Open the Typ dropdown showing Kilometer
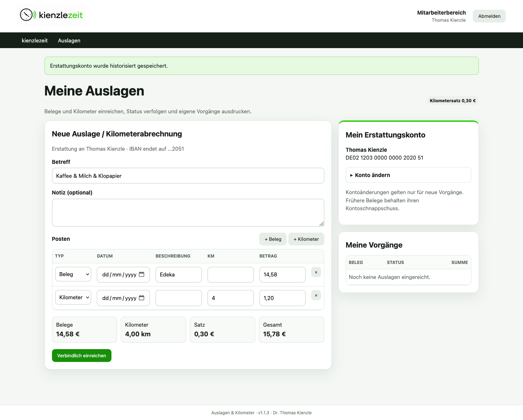 click(73, 297)
